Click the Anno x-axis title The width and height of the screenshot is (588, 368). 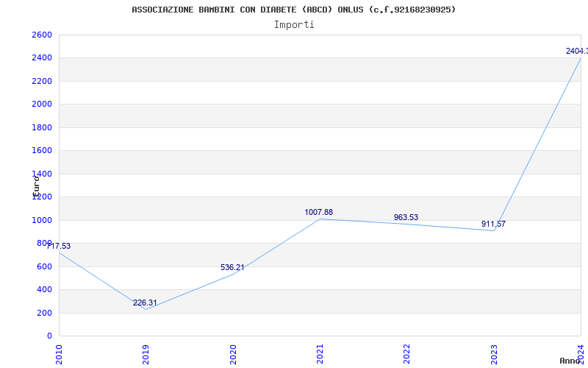[x=571, y=361]
